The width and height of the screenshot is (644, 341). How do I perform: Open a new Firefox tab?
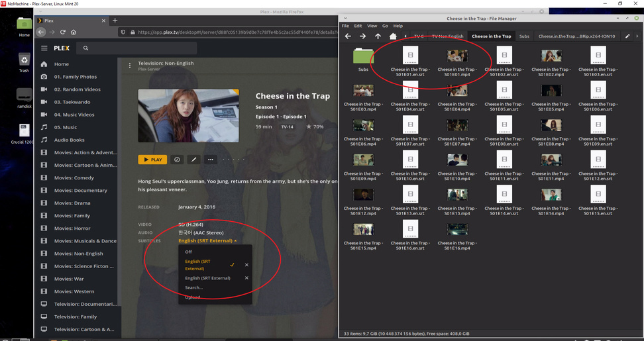coord(115,21)
